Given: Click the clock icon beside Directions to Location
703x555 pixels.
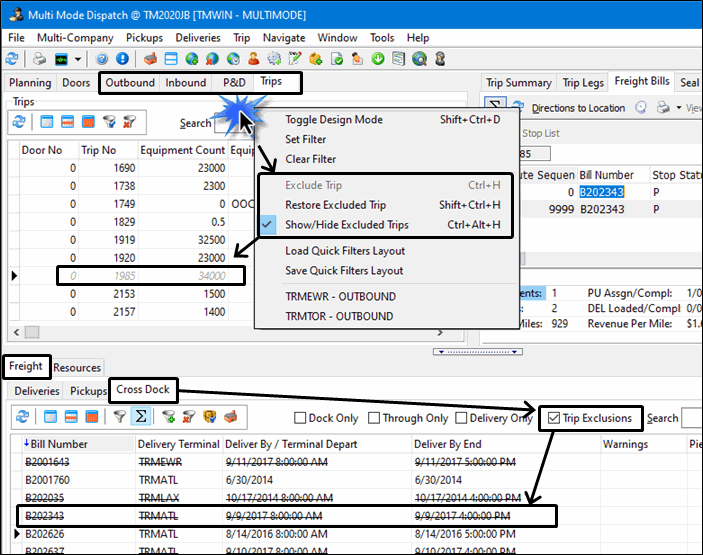Looking at the screenshot, I should 643,108.
